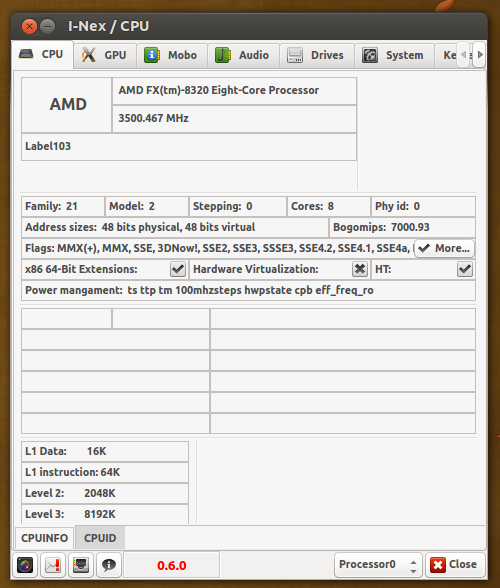Click the 0.6.0 version label
Viewport: 500px width, 588px height.
tap(172, 565)
